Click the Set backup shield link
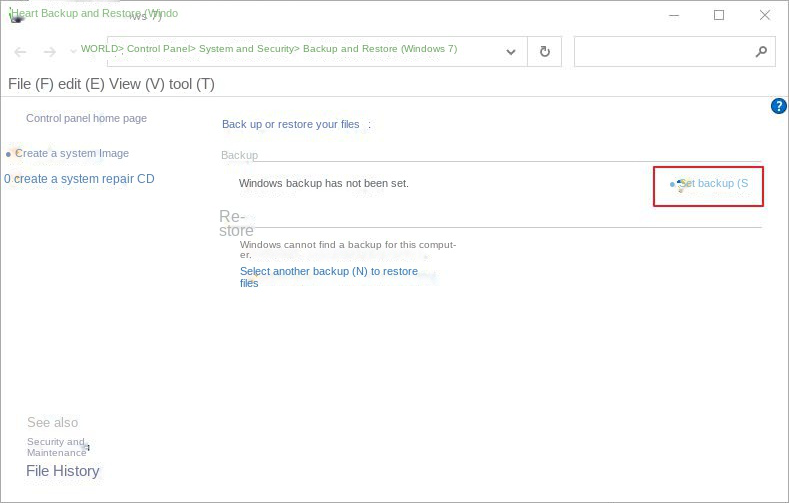 (x=710, y=184)
